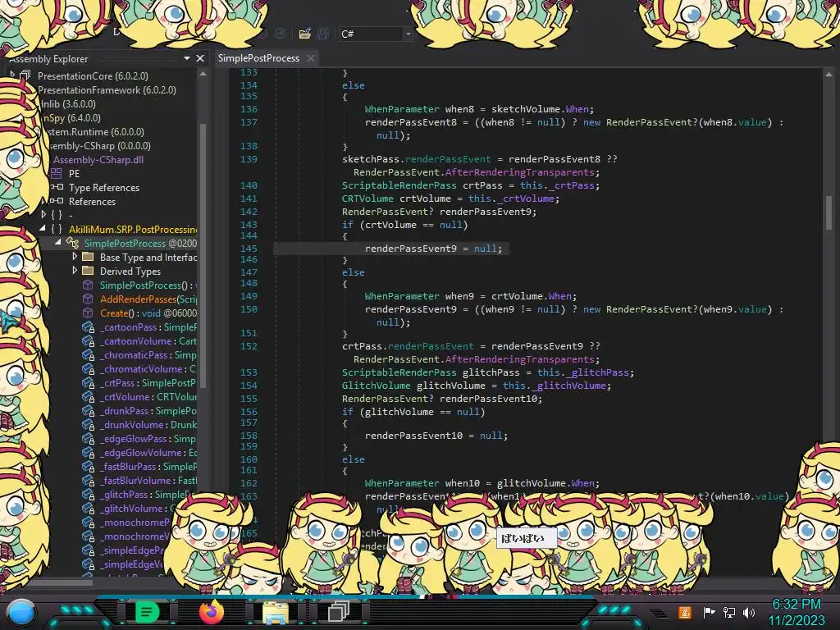Expand the PresentationCore assembly node

pyautogui.click(x=12, y=75)
